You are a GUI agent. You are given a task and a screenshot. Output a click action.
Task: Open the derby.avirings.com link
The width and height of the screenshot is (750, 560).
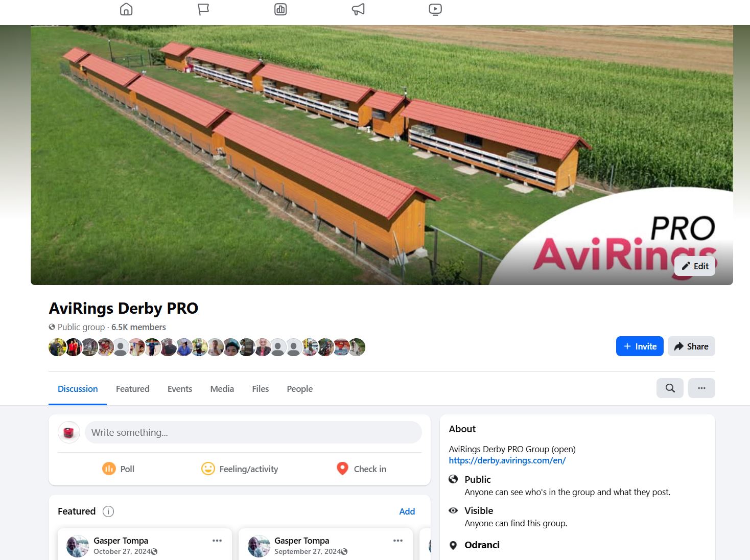(507, 460)
